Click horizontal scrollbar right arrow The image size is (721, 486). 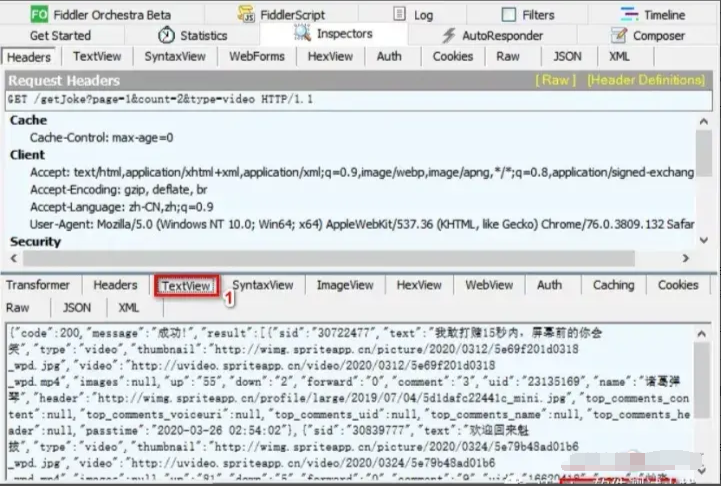point(686,258)
